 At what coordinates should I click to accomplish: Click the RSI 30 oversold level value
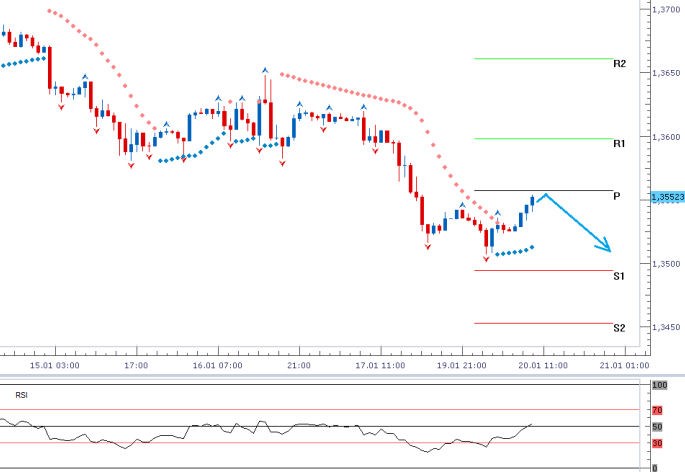[x=657, y=444]
